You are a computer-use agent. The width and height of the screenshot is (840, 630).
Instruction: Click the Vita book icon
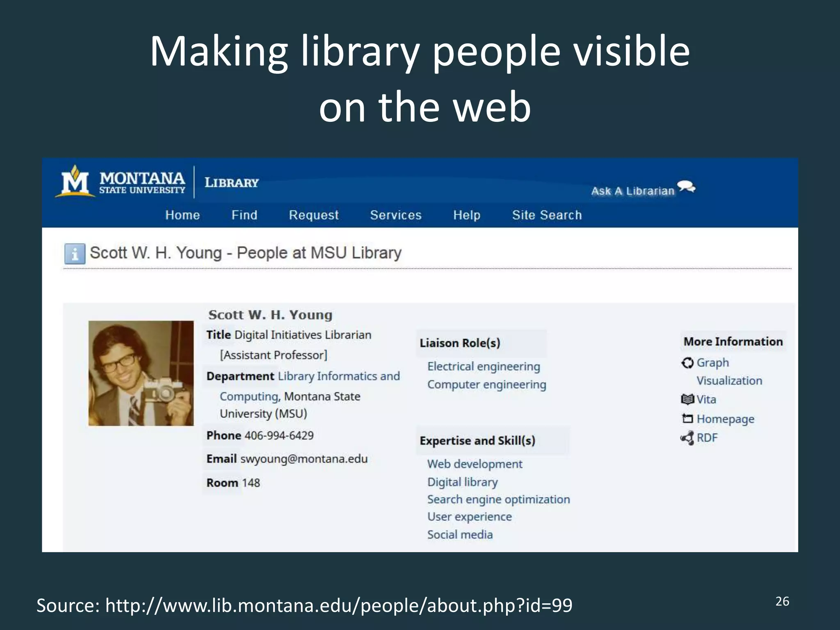[x=687, y=399]
